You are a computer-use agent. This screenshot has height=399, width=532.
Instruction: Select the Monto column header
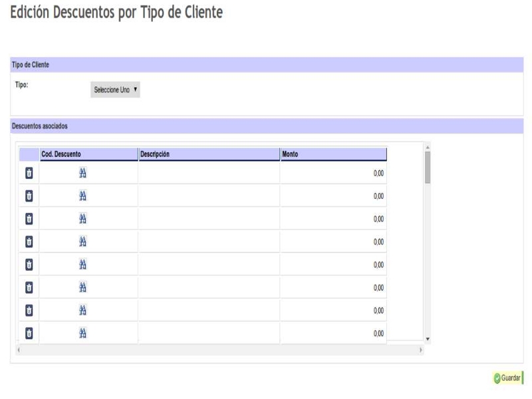[333, 154]
